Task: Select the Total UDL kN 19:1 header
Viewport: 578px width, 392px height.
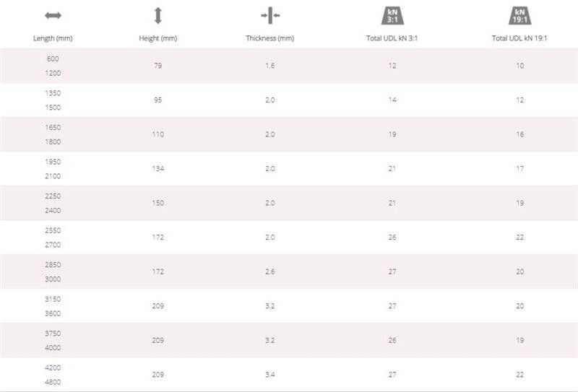Action: 519,38
